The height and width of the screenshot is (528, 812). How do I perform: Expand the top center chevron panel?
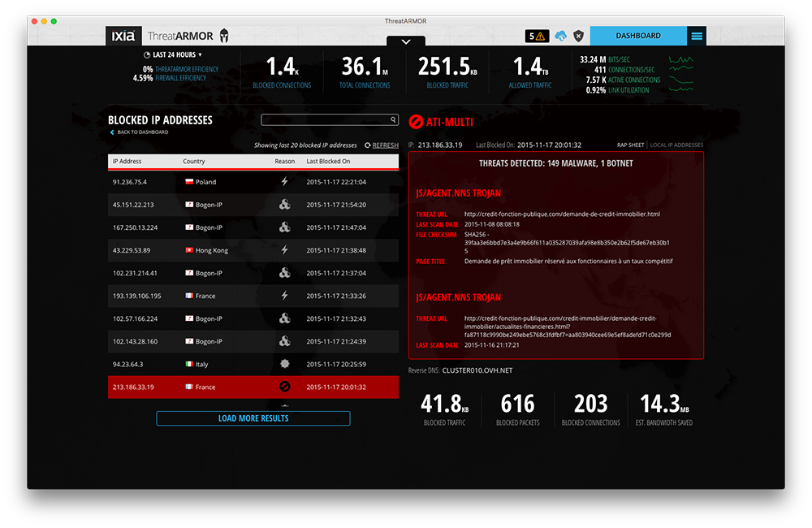[406, 41]
